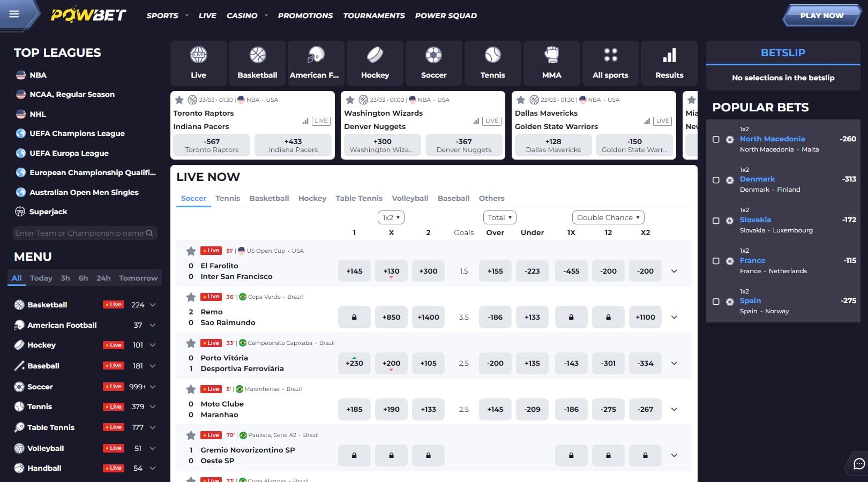Tick the Slovakia popular bet checkbox
868x482 pixels.
coord(716,221)
